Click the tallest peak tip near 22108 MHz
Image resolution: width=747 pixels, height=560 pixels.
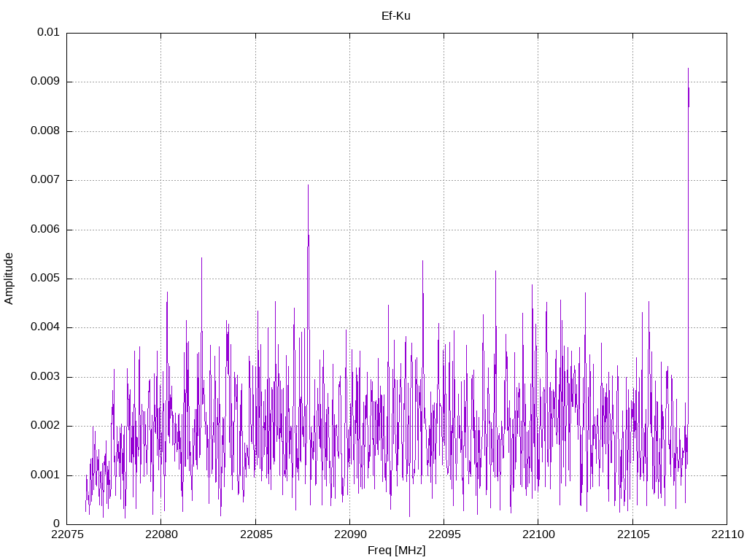pyautogui.click(x=688, y=69)
